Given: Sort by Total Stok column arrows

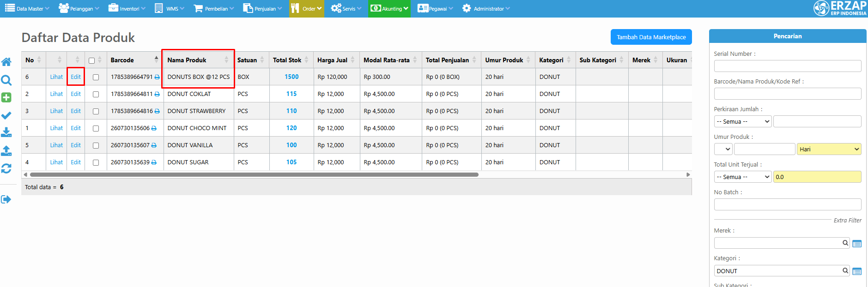Looking at the screenshot, I should pos(306,60).
